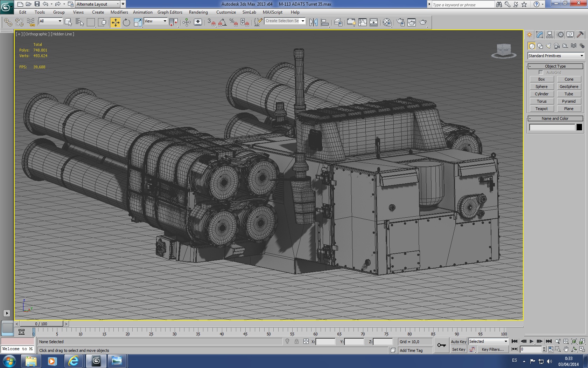Click the Cylinder primitive button
The image size is (588, 368).
click(541, 94)
